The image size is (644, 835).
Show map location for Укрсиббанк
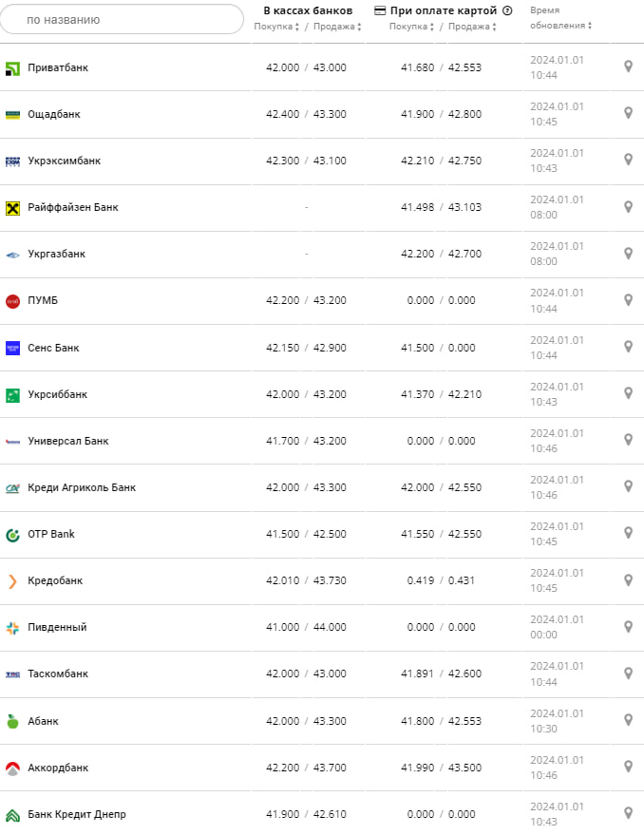pyautogui.click(x=628, y=393)
